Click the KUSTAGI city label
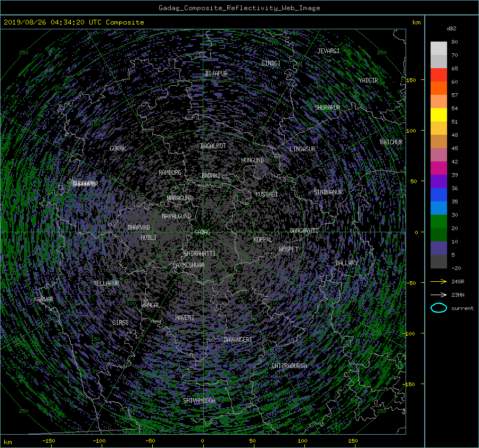479x448 pixels. 267,194
